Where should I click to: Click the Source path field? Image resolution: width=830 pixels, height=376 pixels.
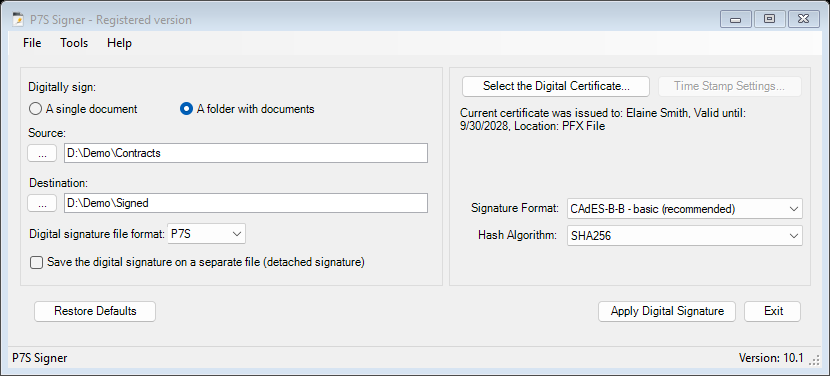246,153
